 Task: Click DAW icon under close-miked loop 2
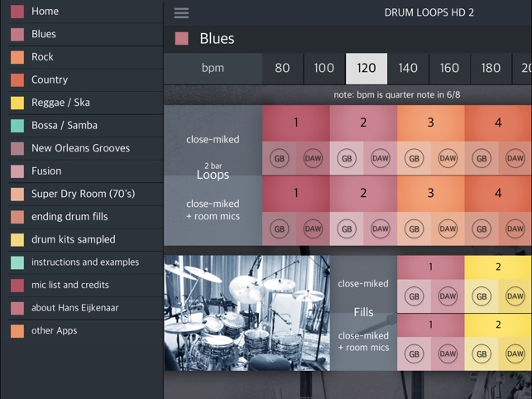coord(381,158)
